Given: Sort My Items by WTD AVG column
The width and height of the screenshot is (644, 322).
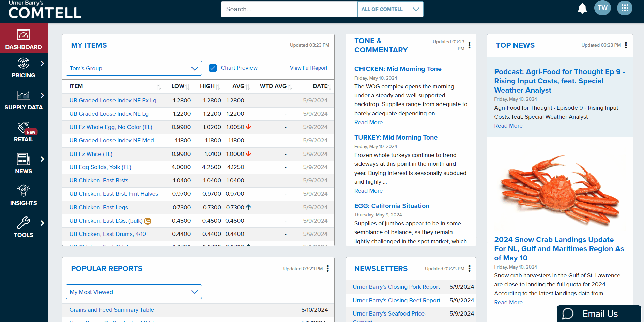Looking at the screenshot, I should point(290,87).
